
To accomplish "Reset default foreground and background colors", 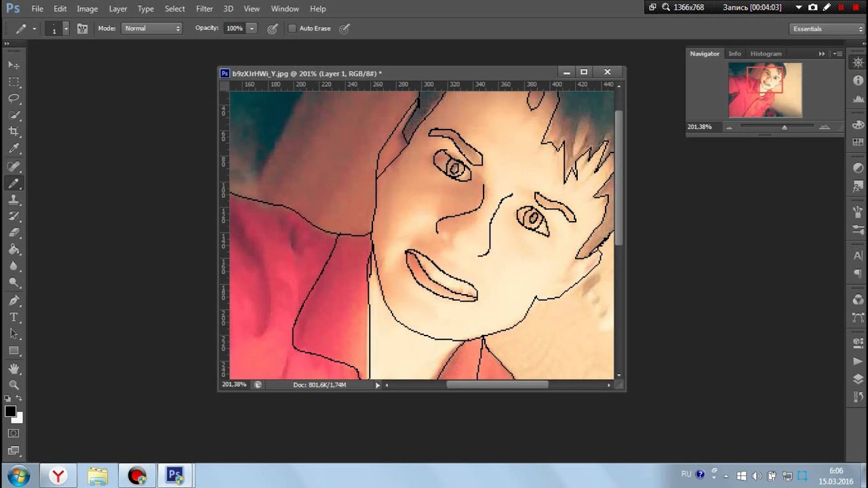I will (x=8, y=399).
